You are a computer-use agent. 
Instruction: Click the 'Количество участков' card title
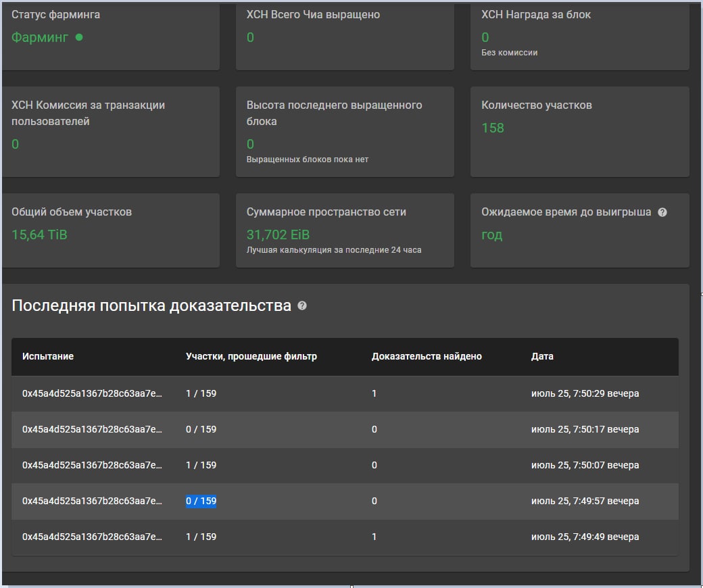pyautogui.click(x=536, y=105)
